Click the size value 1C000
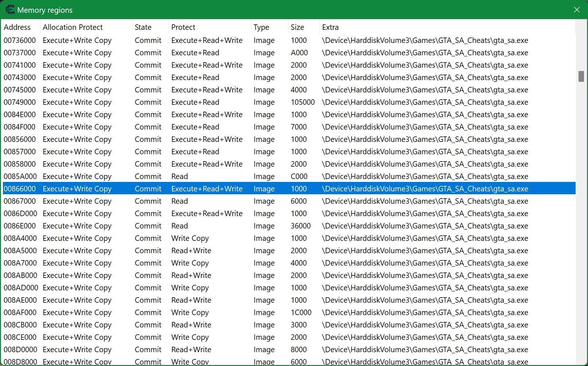588x366 pixels. pos(301,313)
